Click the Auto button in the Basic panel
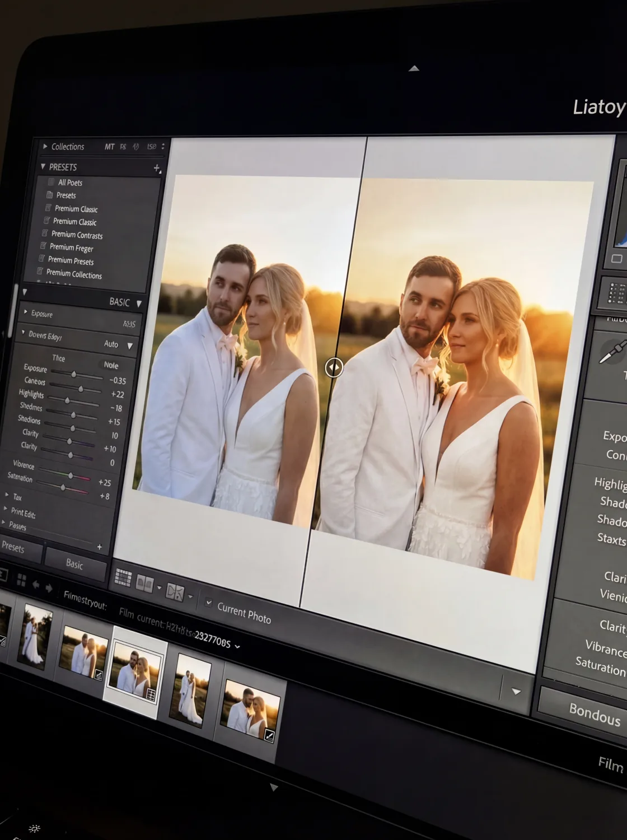 pyautogui.click(x=110, y=344)
